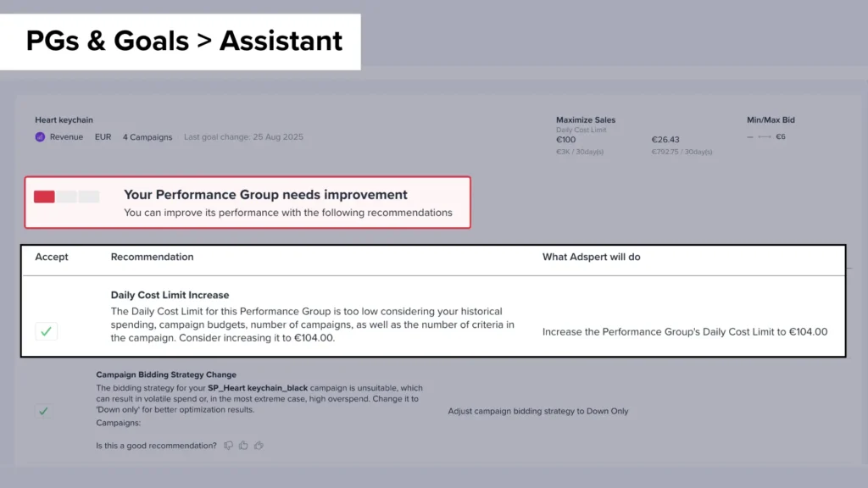Click the PGs & Goals Assistant breadcrumb title
868x488 pixels.
183,40
